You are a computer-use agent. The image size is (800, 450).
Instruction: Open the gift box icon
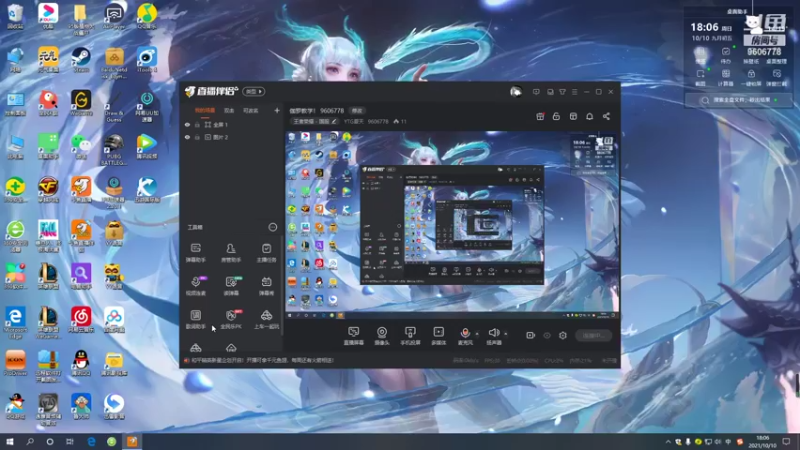[540, 116]
